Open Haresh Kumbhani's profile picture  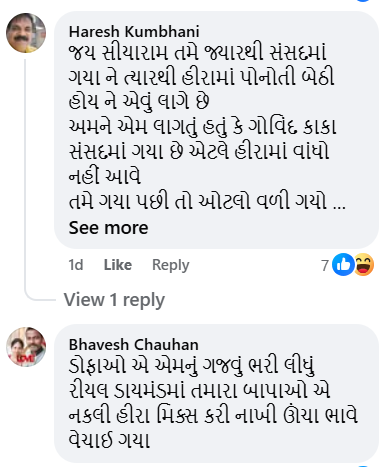pyautogui.click(x=26, y=33)
